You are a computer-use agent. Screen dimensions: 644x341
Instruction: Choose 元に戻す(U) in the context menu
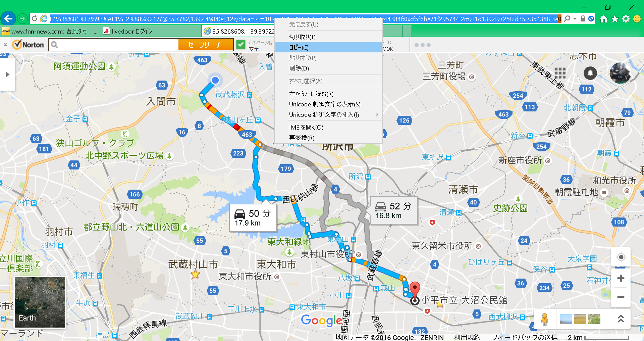pyautogui.click(x=329, y=25)
